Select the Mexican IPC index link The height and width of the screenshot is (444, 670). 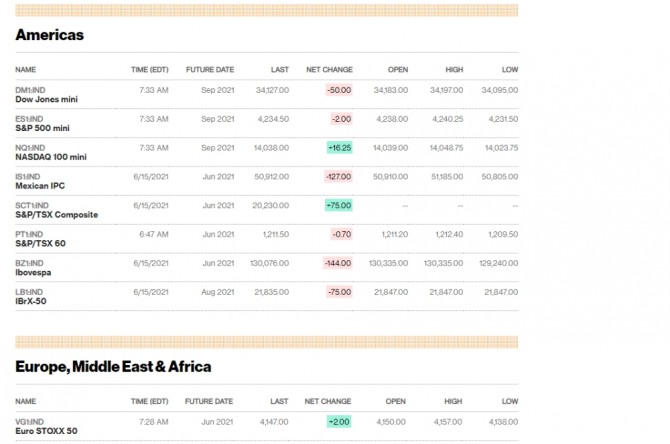click(x=41, y=186)
